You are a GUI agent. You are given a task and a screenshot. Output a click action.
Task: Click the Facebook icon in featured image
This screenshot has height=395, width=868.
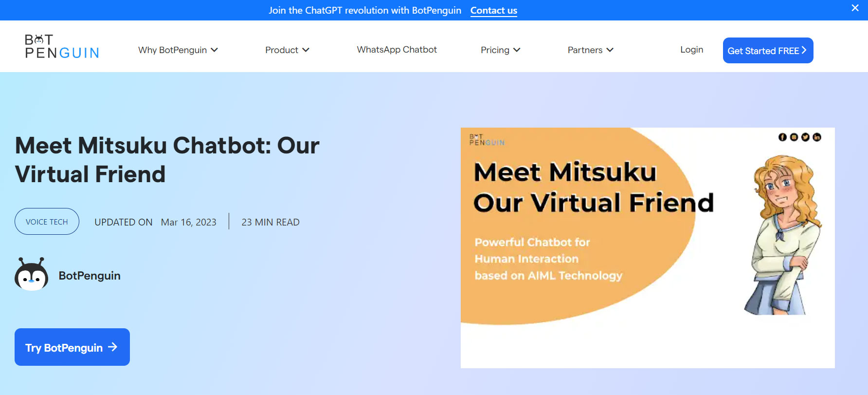click(782, 137)
